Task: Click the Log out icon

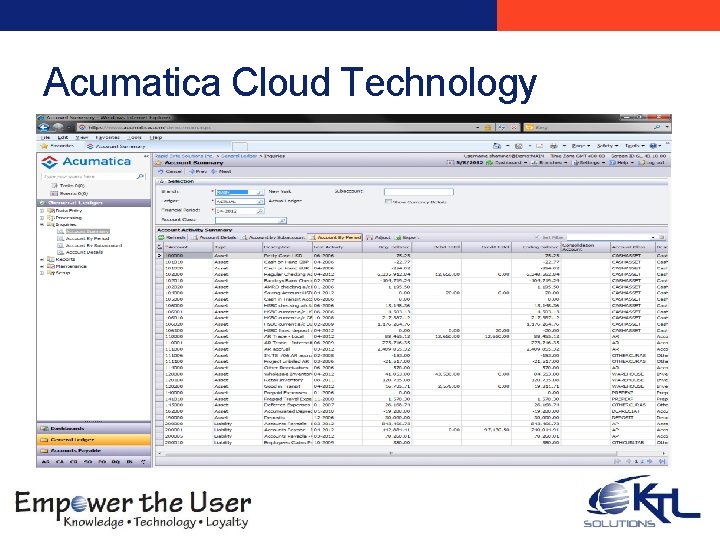Action: tap(641, 163)
